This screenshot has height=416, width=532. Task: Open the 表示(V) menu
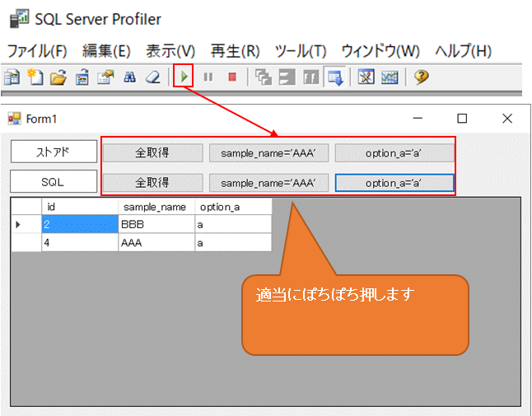pyautogui.click(x=170, y=51)
